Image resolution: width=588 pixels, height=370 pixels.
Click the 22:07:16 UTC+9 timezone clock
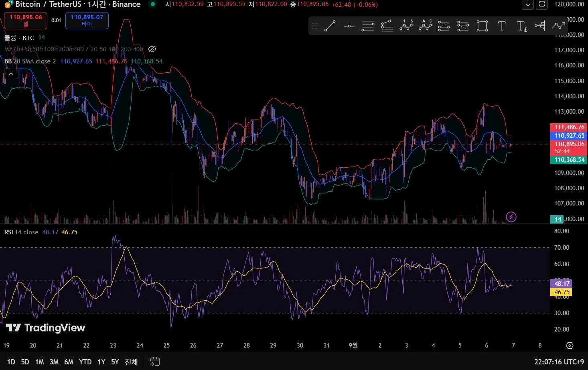559,362
